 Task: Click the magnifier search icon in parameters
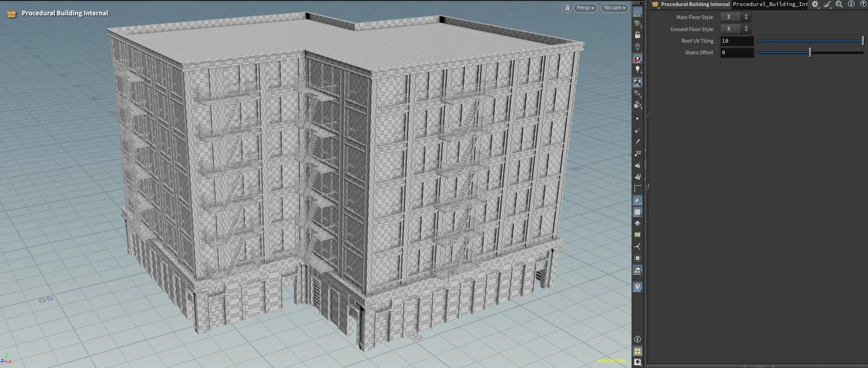(x=839, y=4)
